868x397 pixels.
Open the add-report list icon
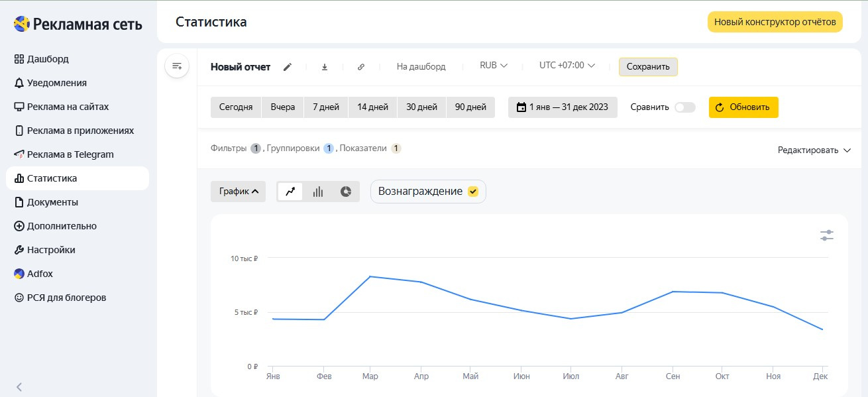point(177,66)
